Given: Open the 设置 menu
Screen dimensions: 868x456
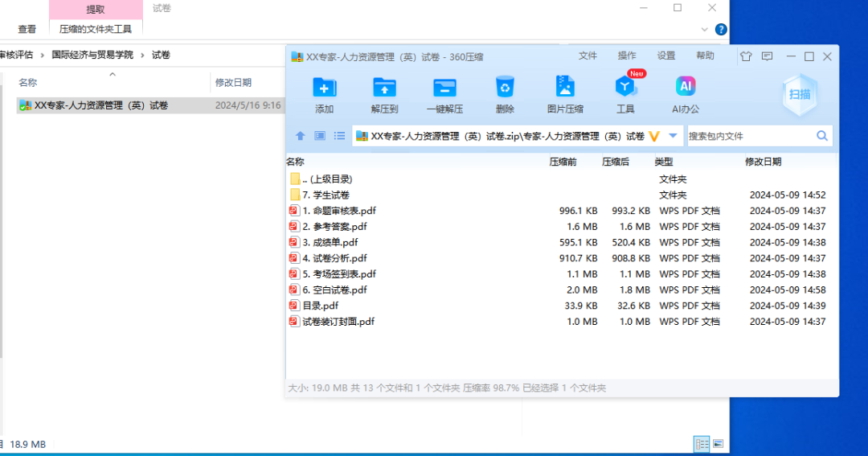Looking at the screenshot, I should tap(666, 56).
